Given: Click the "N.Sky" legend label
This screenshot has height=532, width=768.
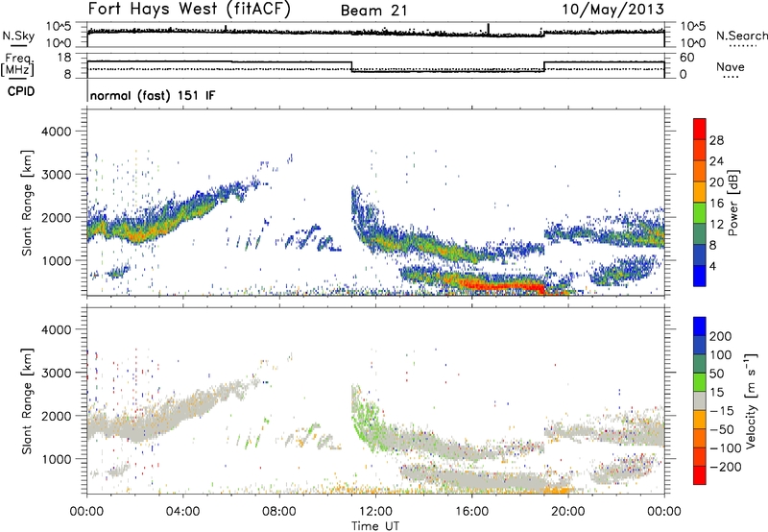Looking at the screenshot, I should click(x=18, y=36).
